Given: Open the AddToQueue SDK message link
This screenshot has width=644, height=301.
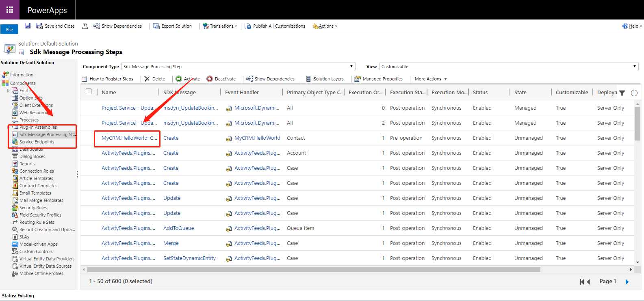Looking at the screenshot, I should 178,228.
